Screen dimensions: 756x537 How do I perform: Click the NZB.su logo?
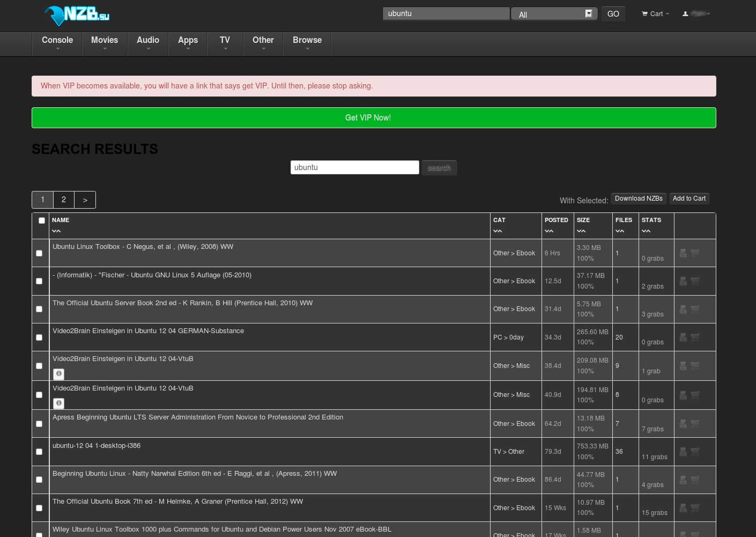click(x=77, y=15)
